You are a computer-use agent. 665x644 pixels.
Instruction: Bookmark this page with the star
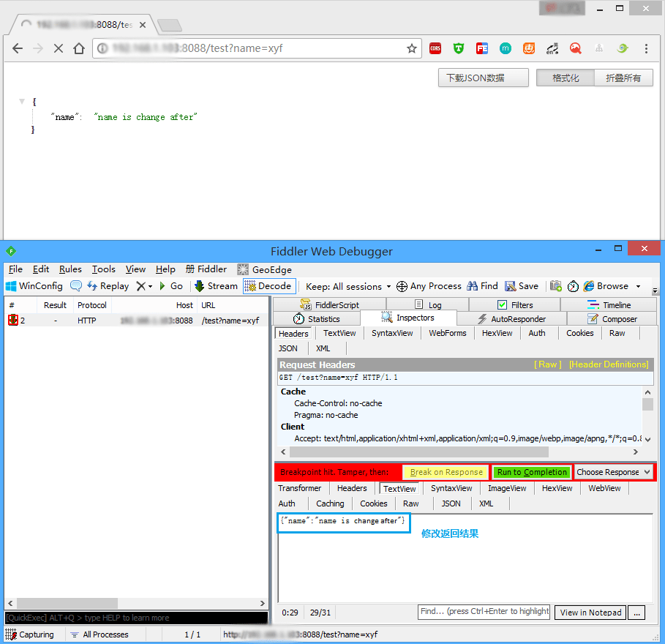411,48
